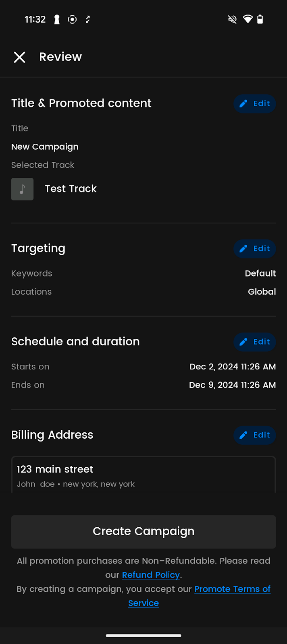Image resolution: width=287 pixels, height=644 pixels.
Task: Tap the keyhole status bar icon
Action: tap(57, 19)
